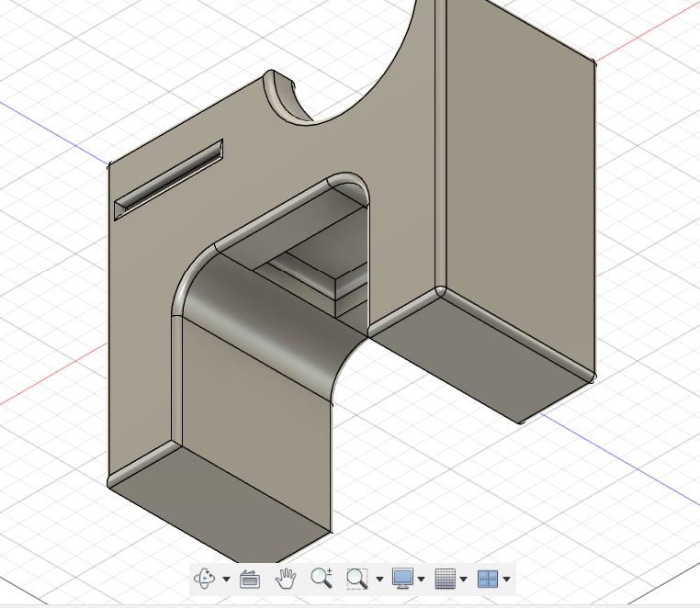Expand the Zoom Window options arrow
This screenshot has width=700, height=608.
click(x=380, y=580)
